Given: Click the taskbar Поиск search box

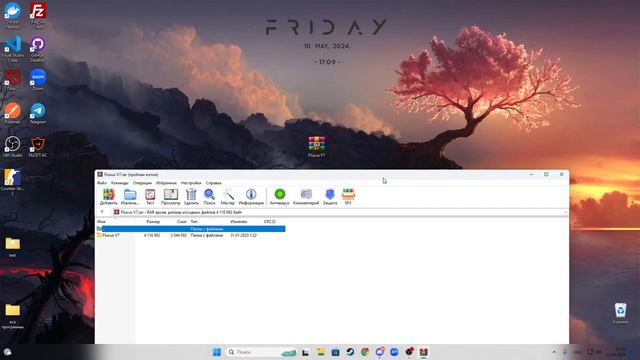Looking at the screenshot, I should tap(262, 352).
